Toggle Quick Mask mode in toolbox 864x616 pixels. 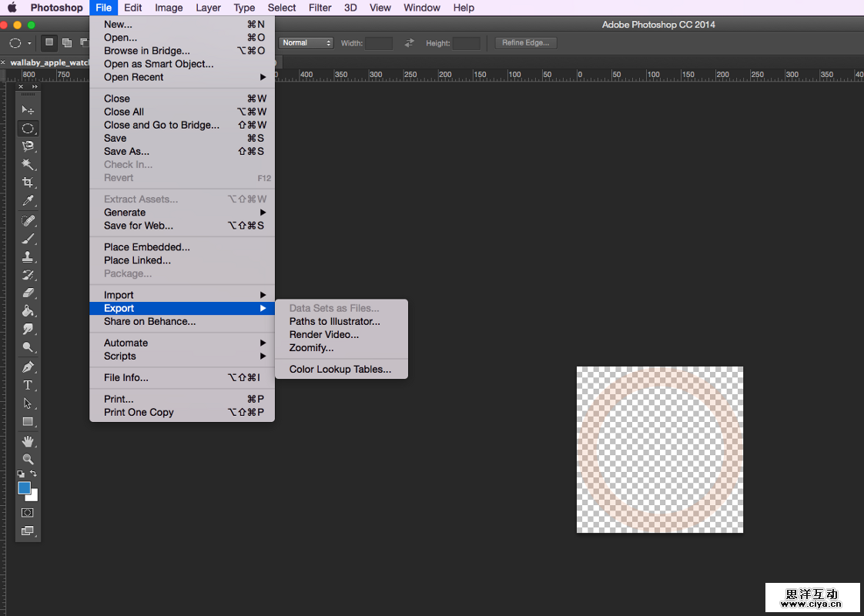[x=28, y=512]
